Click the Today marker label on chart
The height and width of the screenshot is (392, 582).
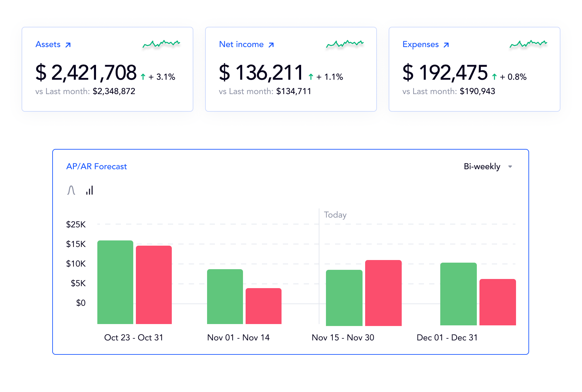click(335, 215)
